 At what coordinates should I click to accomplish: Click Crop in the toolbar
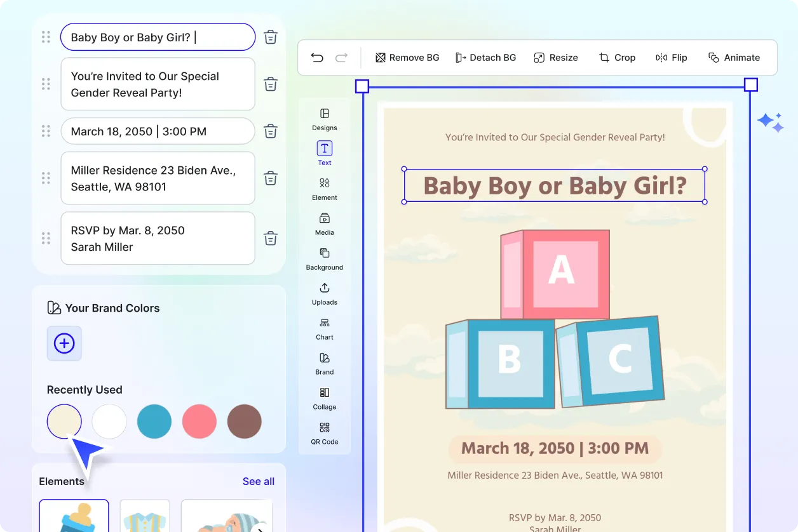(x=617, y=57)
